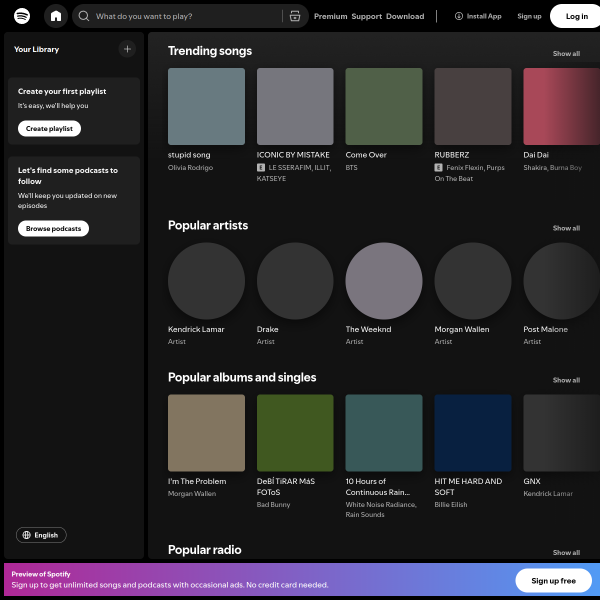The image size is (600, 600).
Task: Show all Popular albums and singles
Action: coord(566,380)
